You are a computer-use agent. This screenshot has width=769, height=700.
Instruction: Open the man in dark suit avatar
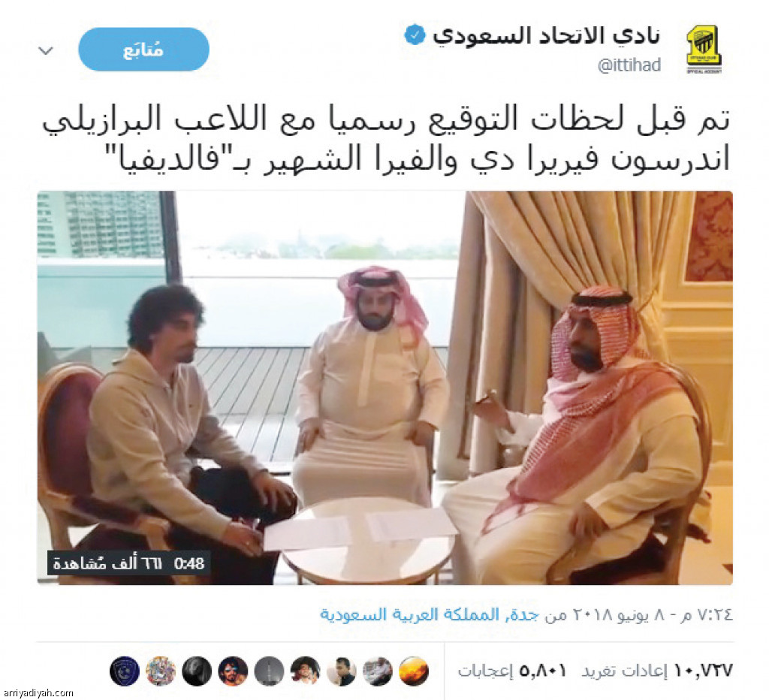[342, 671]
